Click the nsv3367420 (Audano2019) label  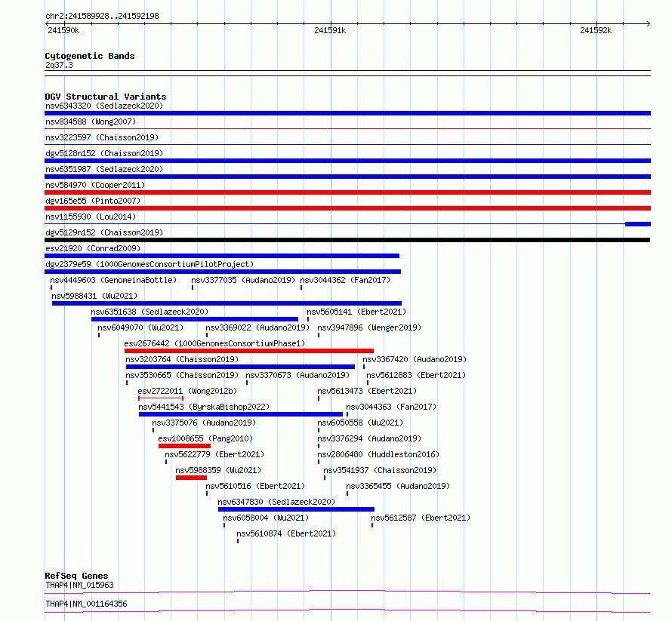tap(415, 359)
